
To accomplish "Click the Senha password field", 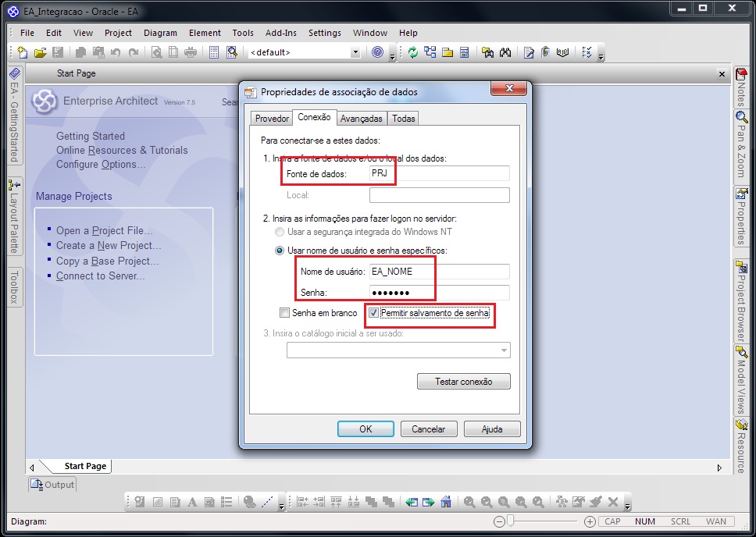I will (439, 293).
